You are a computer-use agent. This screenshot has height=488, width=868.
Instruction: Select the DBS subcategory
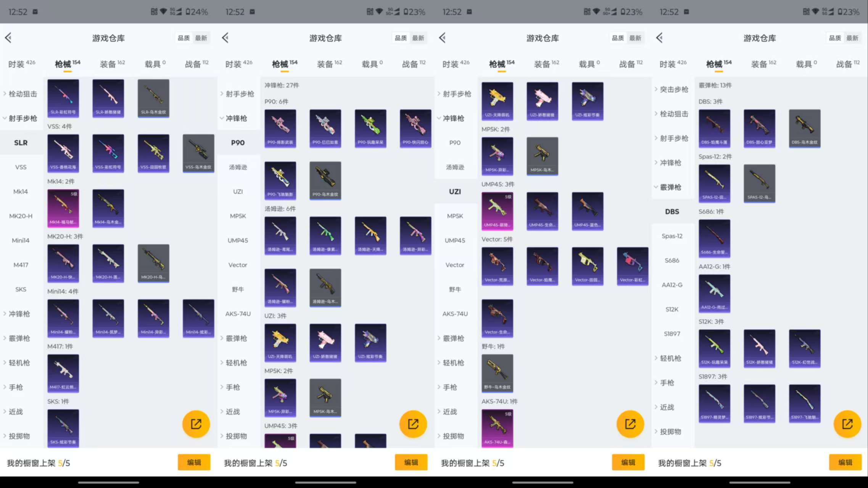click(672, 211)
